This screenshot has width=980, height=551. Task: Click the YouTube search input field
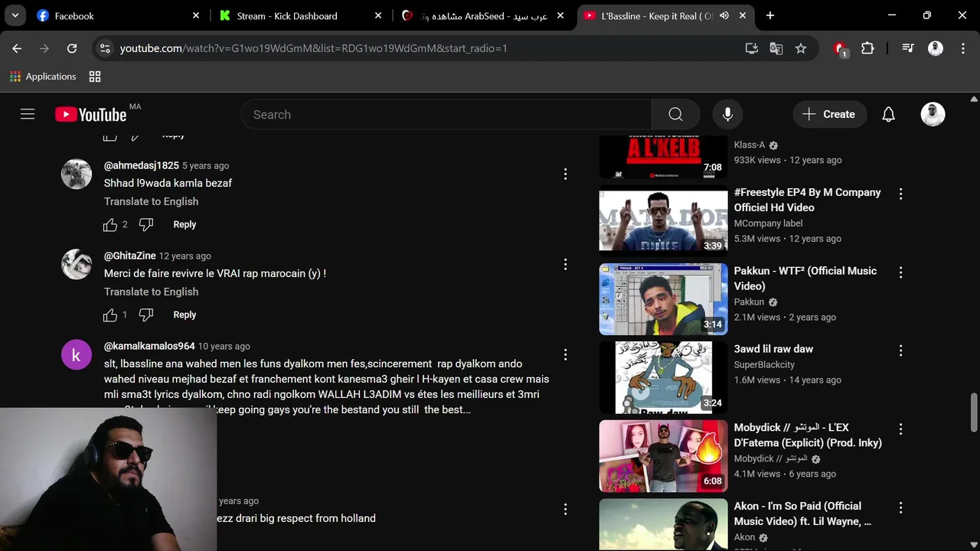[446, 114]
